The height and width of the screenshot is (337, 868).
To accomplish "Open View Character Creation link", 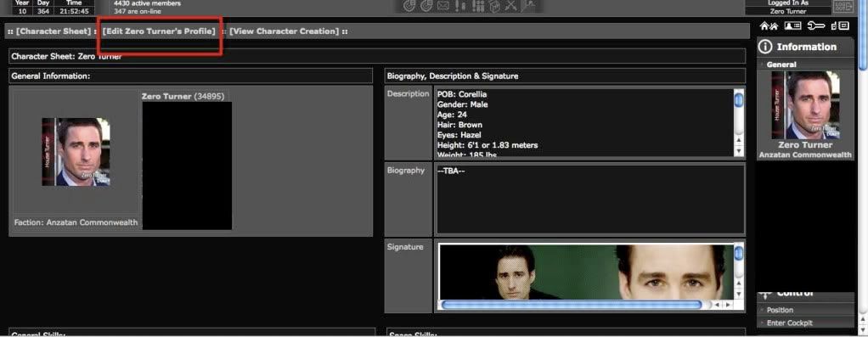I will tap(284, 31).
